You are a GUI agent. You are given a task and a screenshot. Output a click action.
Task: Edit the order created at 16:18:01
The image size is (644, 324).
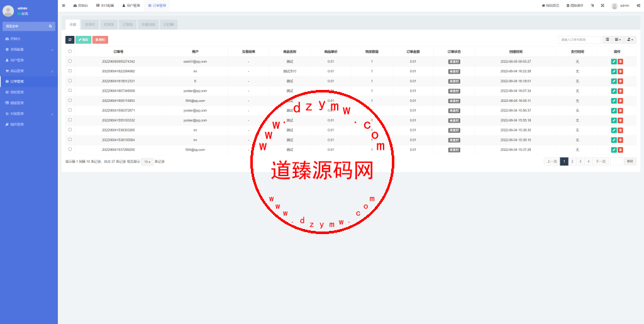pos(614,81)
